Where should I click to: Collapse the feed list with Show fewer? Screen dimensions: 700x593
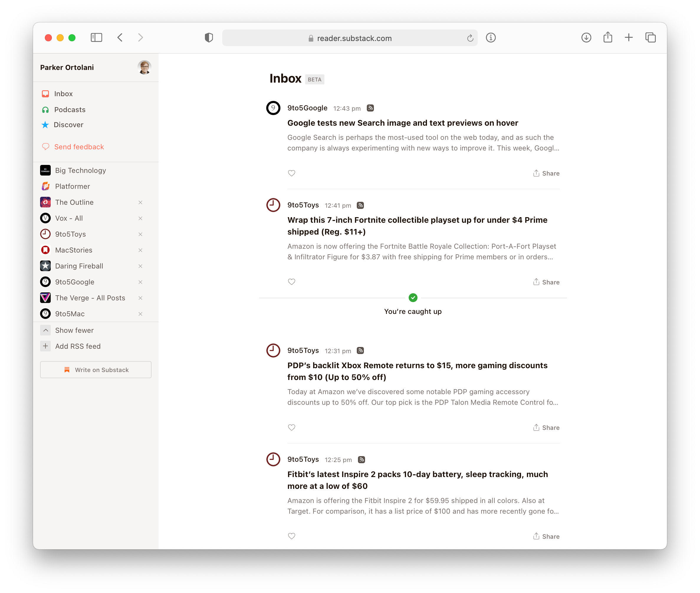[x=74, y=330]
